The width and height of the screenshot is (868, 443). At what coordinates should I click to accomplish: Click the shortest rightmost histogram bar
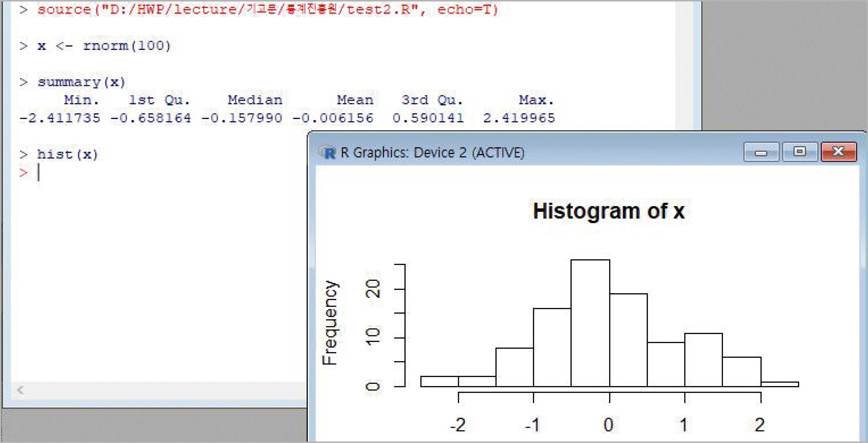(780, 384)
